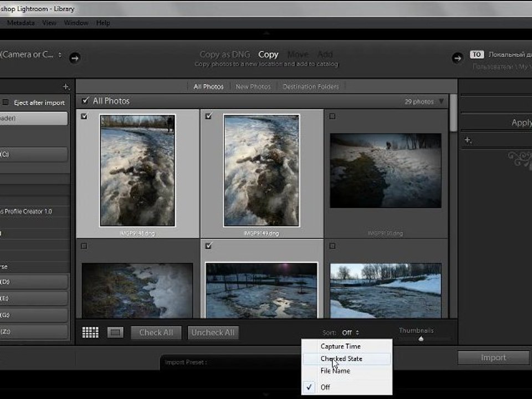Click the Uncheck All button
The image size is (532, 399).
(x=213, y=332)
